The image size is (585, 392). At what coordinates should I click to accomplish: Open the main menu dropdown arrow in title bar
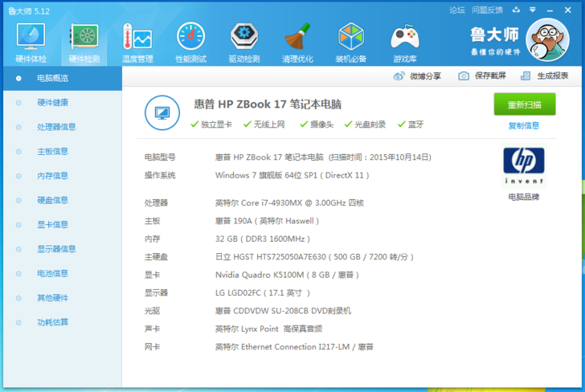pos(531,10)
